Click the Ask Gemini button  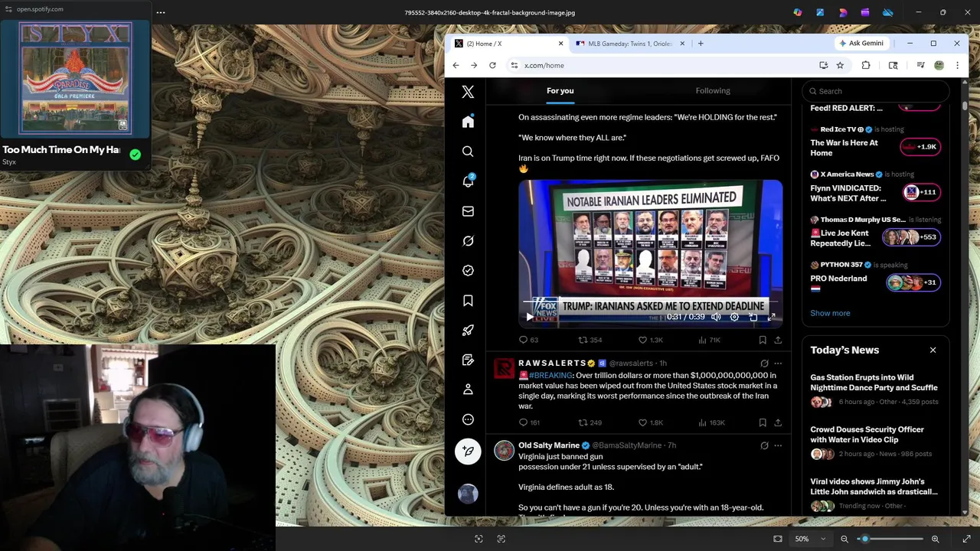(x=861, y=44)
